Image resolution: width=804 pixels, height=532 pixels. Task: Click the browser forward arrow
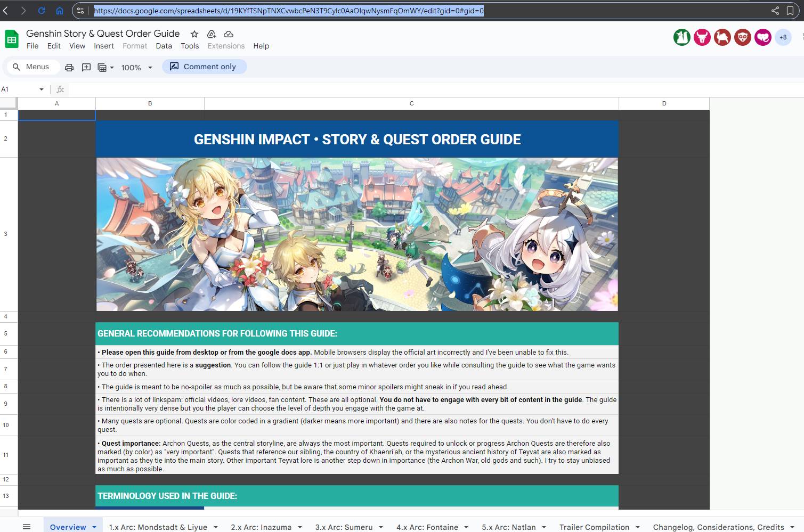(23, 11)
